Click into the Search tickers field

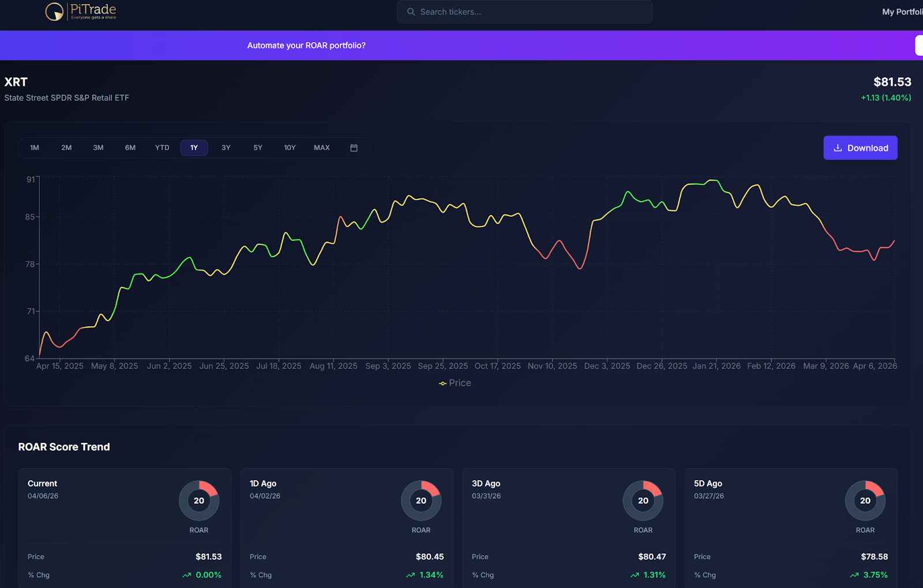click(x=531, y=12)
